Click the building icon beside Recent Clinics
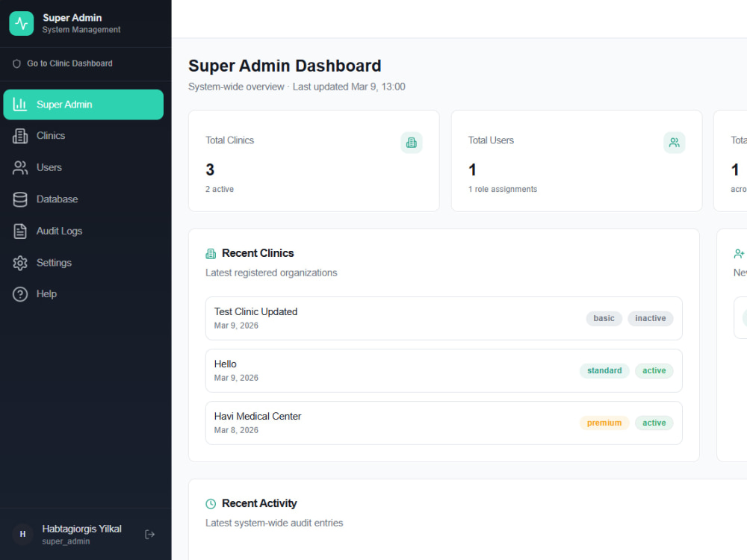 coord(211,254)
